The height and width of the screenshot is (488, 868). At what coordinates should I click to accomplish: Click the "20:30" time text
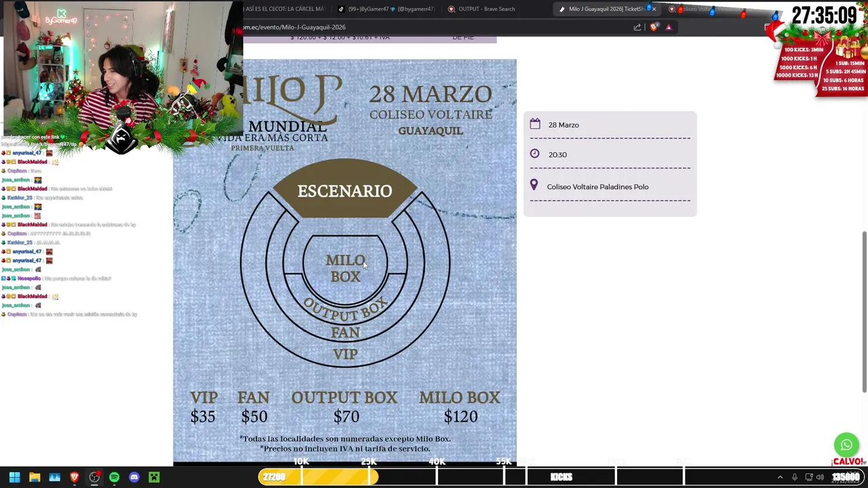click(557, 155)
